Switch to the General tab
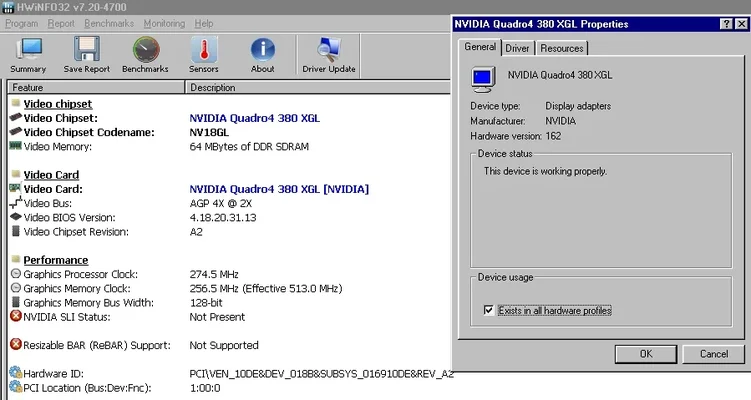 480,47
